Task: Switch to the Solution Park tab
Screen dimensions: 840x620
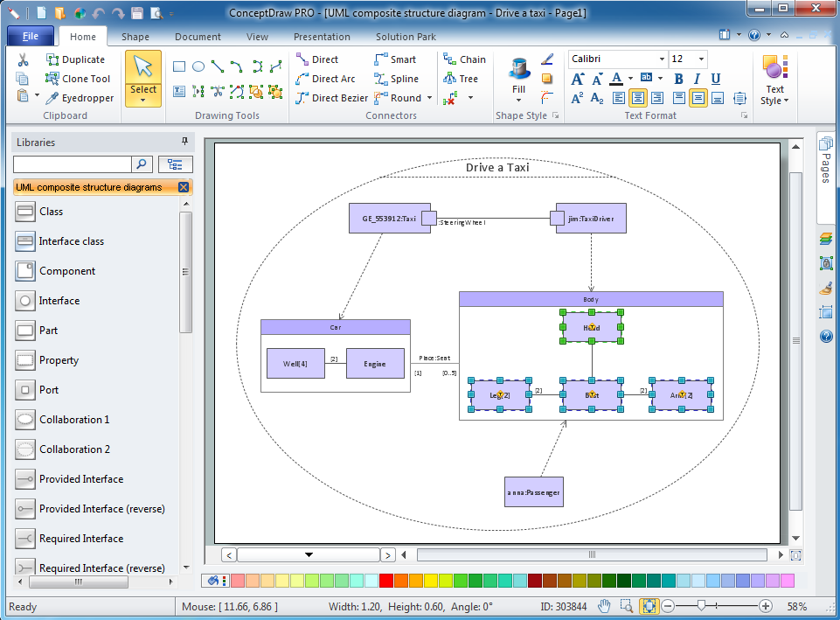Action: coord(406,37)
